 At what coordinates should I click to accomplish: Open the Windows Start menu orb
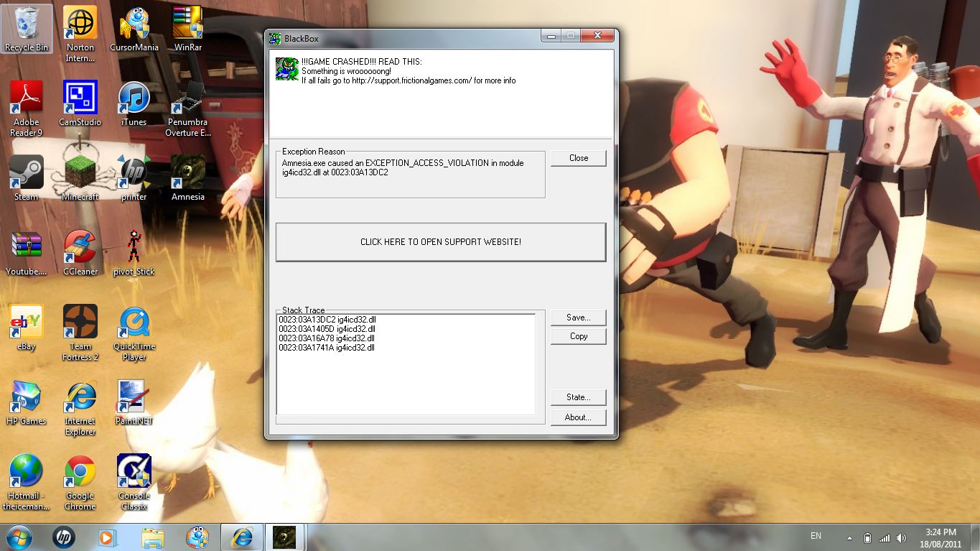click(19, 537)
